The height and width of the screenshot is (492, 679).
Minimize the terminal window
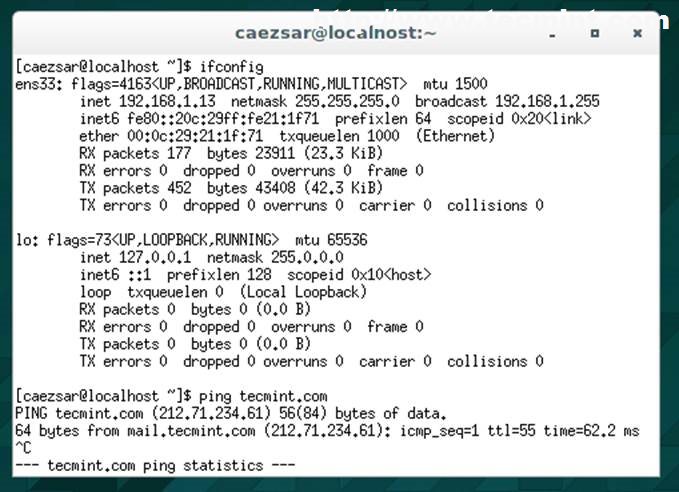[552, 36]
